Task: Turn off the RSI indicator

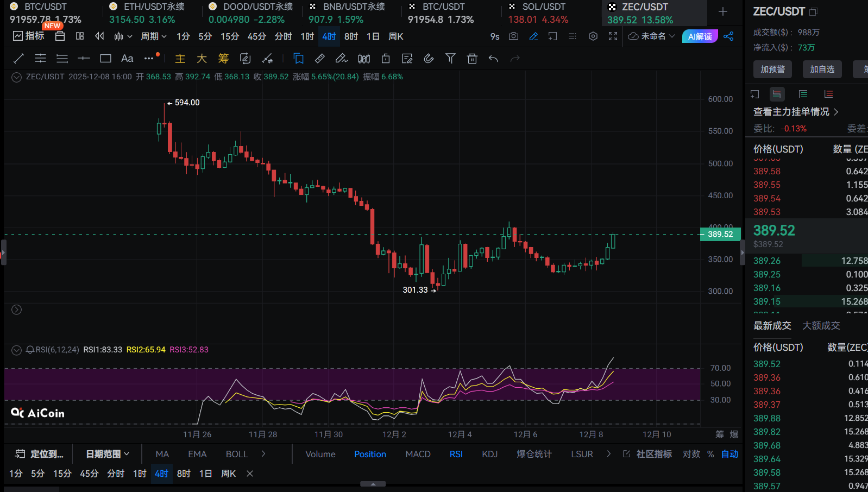Action: (x=456, y=454)
